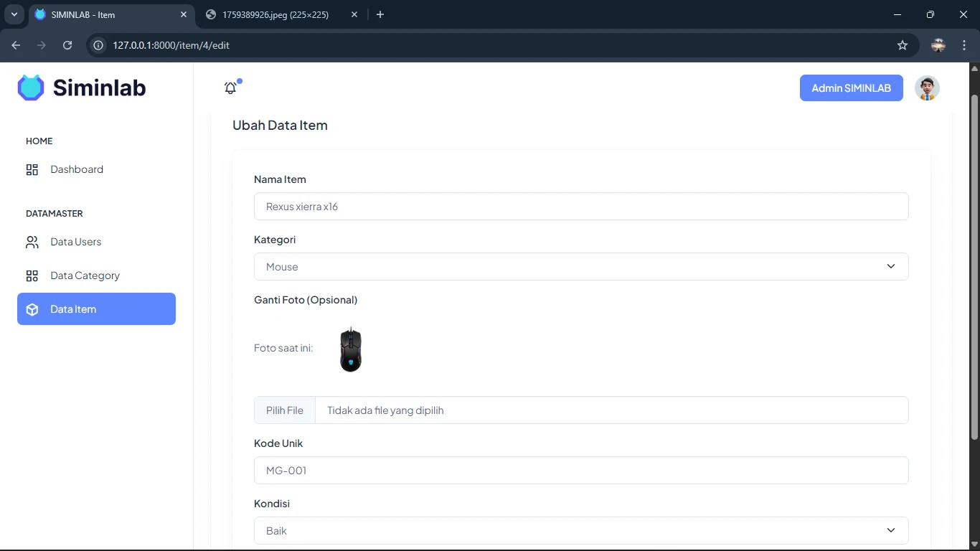
Task: Bookmark this page with the star icon
Action: pos(903,45)
